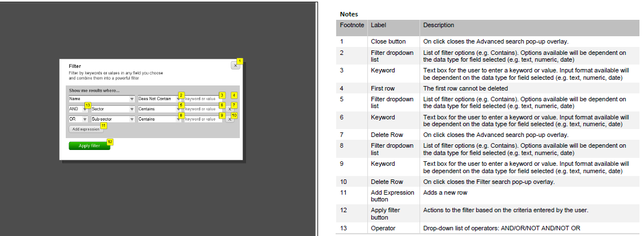The height and width of the screenshot is (236, 644).
Task: Click yellow footnote marker 13
Action: [87, 105]
